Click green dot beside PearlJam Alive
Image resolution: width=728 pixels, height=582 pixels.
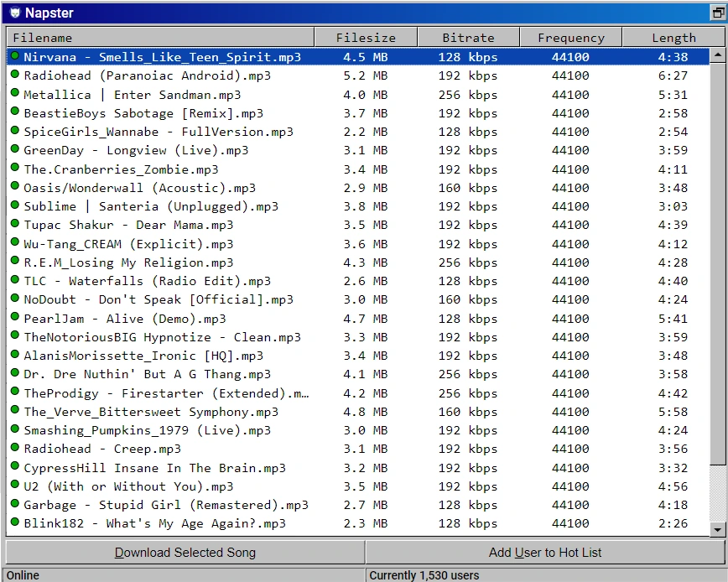pyautogui.click(x=15, y=317)
